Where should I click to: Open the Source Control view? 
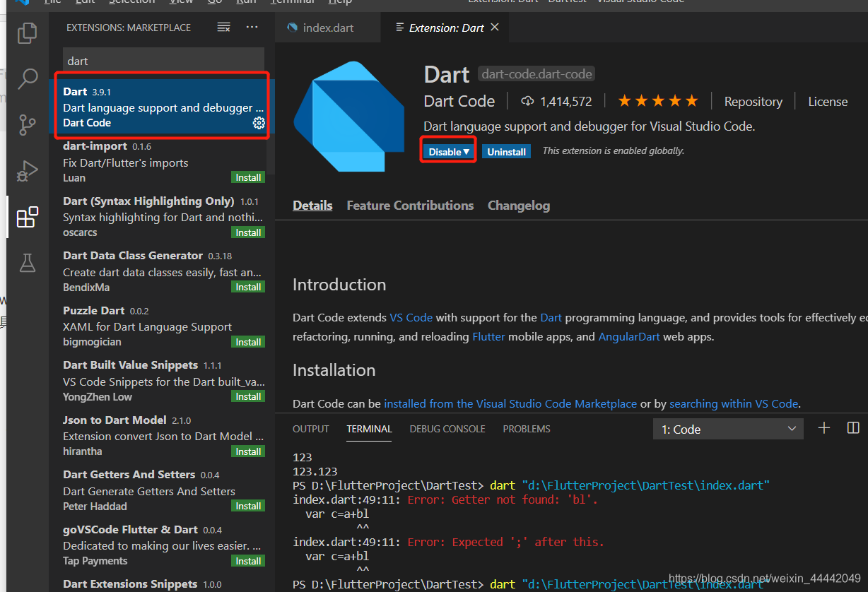28,125
